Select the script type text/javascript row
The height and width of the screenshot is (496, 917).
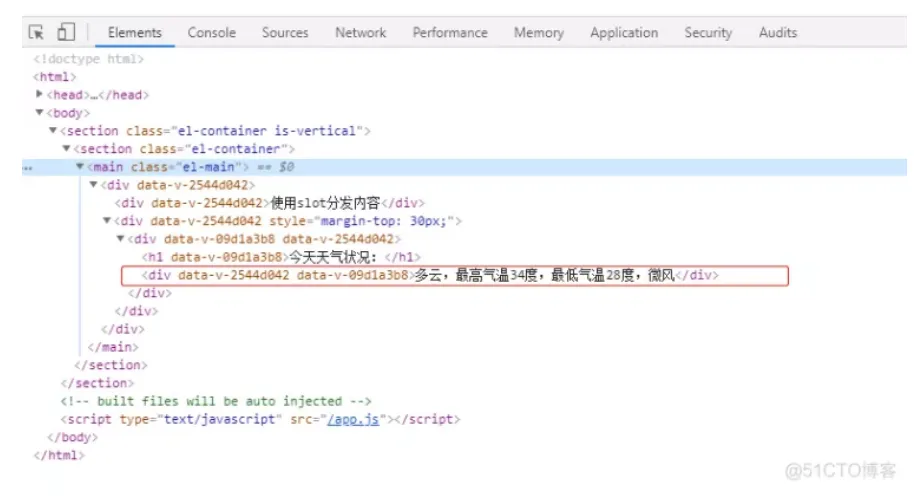tap(260, 419)
